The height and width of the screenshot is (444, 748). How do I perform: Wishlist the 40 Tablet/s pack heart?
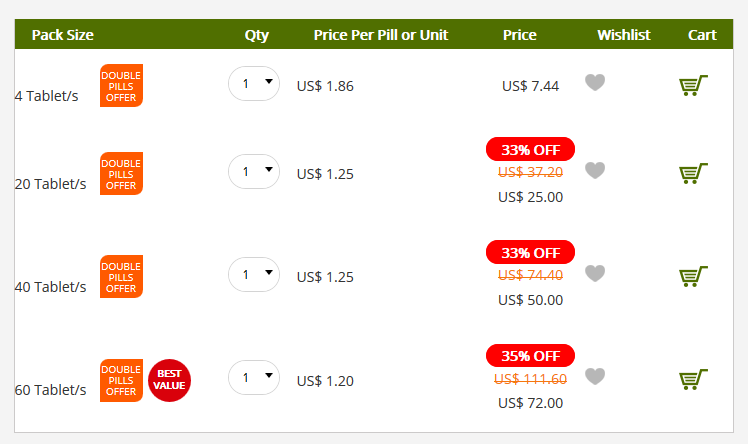pyautogui.click(x=595, y=273)
